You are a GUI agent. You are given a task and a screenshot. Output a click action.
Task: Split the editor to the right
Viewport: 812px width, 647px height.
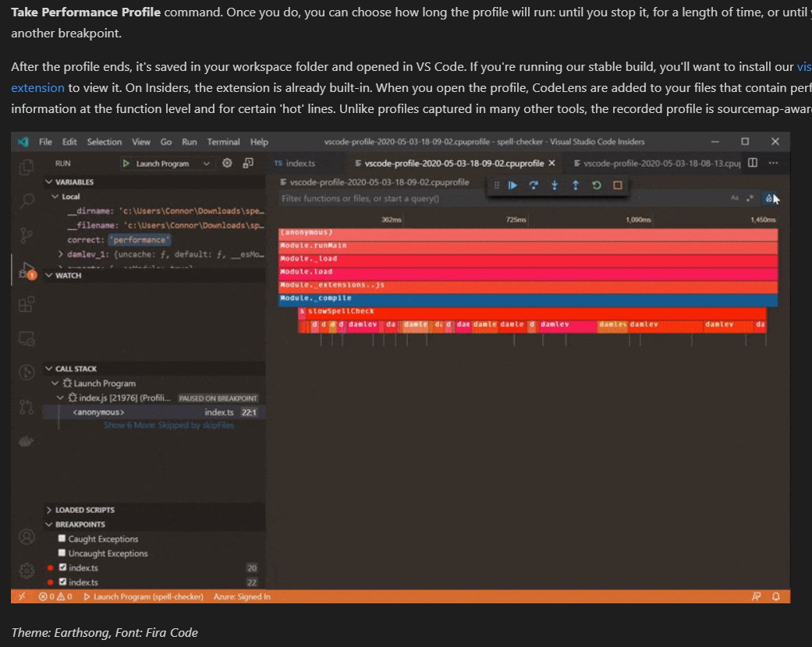pos(753,163)
